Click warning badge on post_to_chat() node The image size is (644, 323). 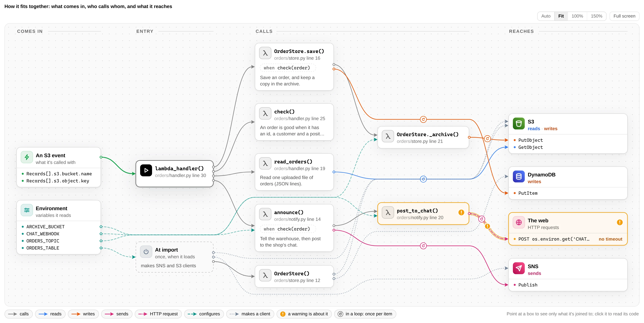pos(461,212)
